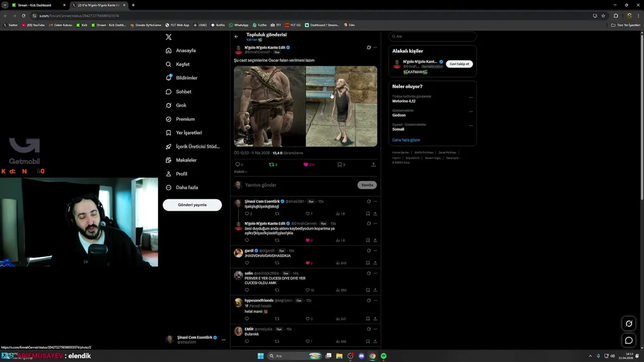Image resolution: width=644 pixels, height=362 pixels.
Task: Share the main post via share icon
Action: (x=373, y=164)
